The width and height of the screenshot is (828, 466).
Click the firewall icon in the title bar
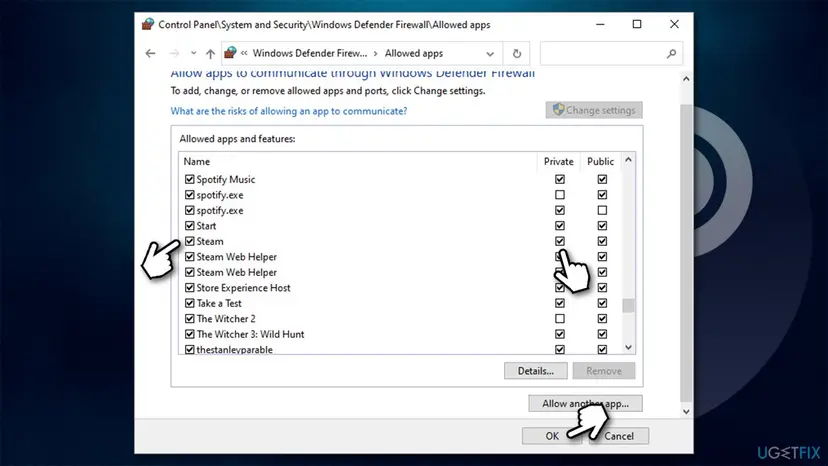148,24
